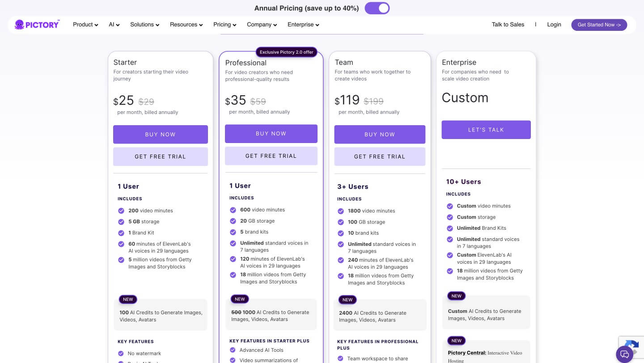Click the checkmark beside 20 GB storage

233,221
